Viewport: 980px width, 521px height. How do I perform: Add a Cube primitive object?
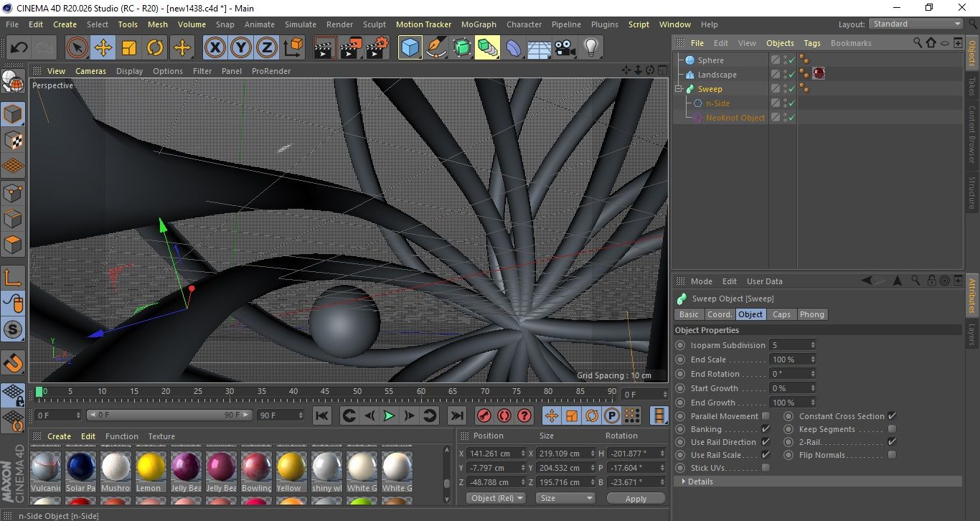tap(410, 48)
